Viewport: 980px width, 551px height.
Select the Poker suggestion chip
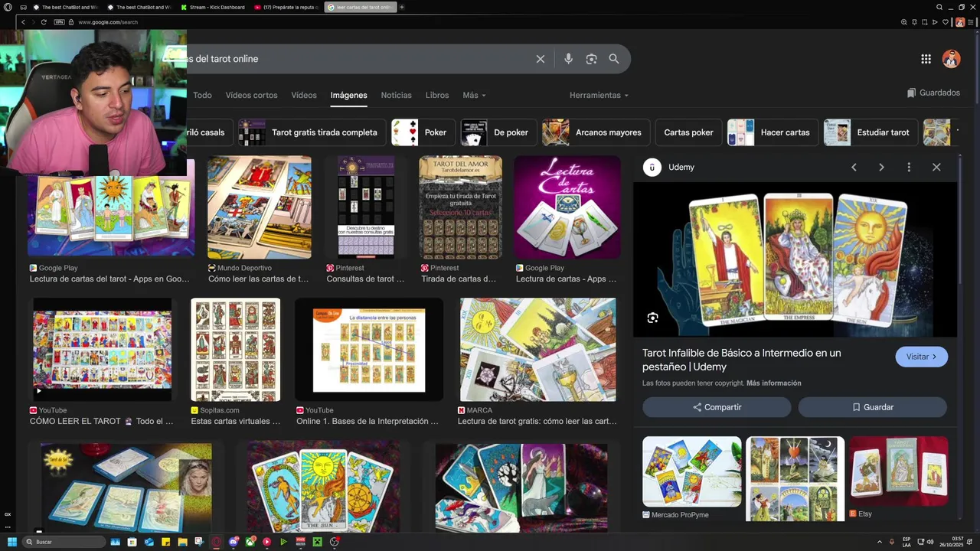tap(422, 132)
